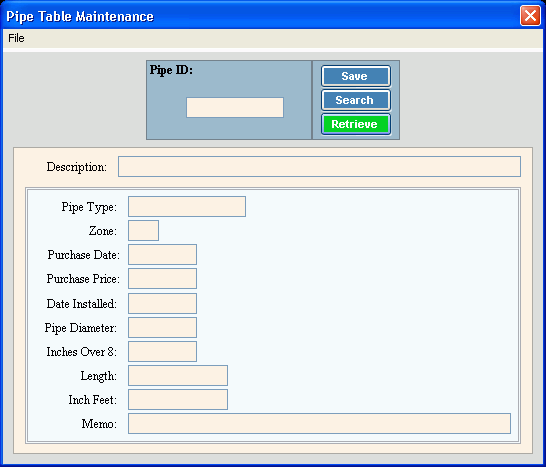Focus the Pipe ID input field
The image size is (546, 467).
click(x=235, y=107)
